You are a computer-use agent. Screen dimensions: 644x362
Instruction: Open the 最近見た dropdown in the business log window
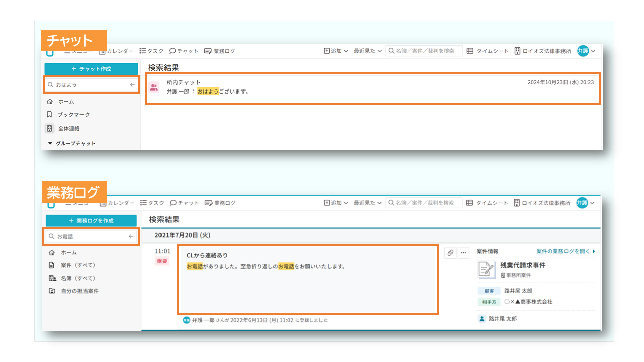pos(368,203)
